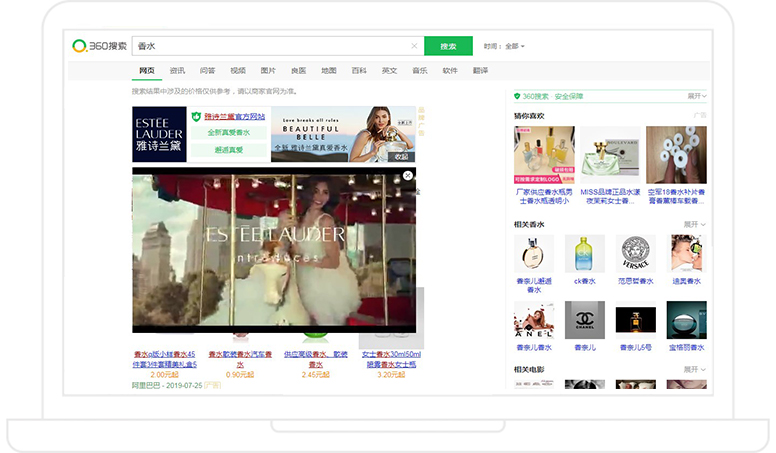This screenshot has height=453, width=776.
Task: Open the 空军18香水补片 ad link
Action: 677,196
